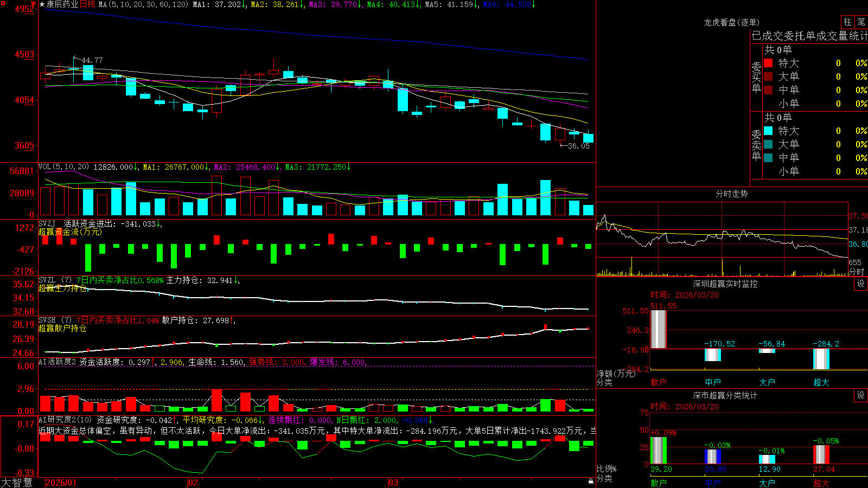This screenshot has height=488, width=868.
Task: Switch 龙虎看盘 to 笔 view
Action: tap(861, 22)
